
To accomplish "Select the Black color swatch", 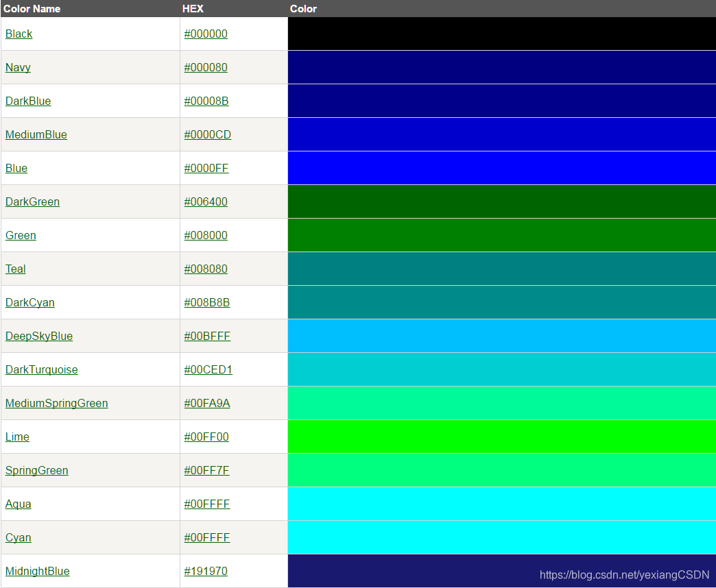I will 502,34.
